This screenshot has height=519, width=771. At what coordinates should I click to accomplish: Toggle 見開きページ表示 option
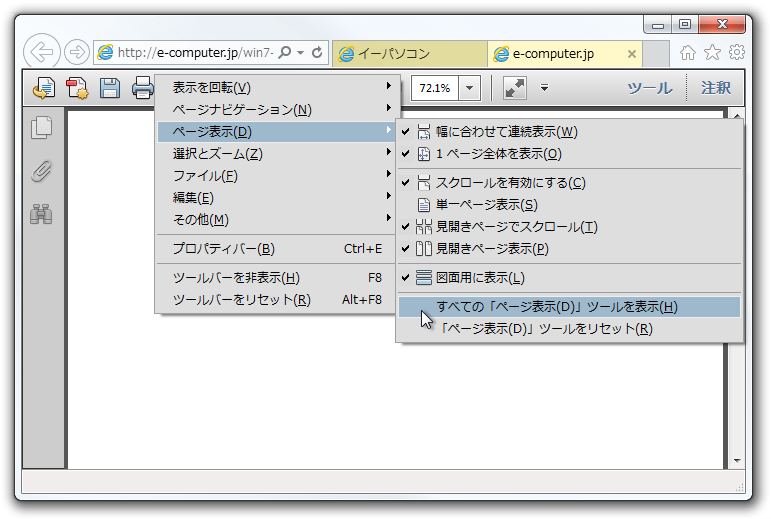pyautogui.click(x=492, y=248)
